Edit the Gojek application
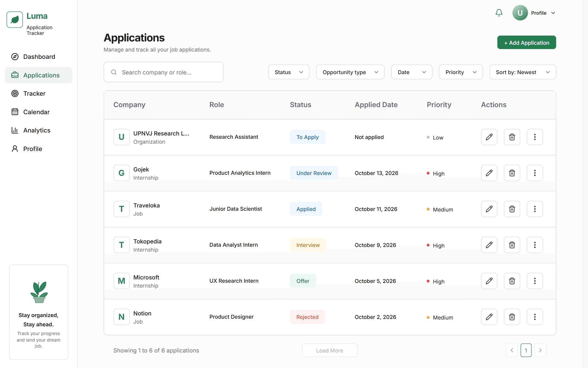588x368 pixels. click(489, 173)
